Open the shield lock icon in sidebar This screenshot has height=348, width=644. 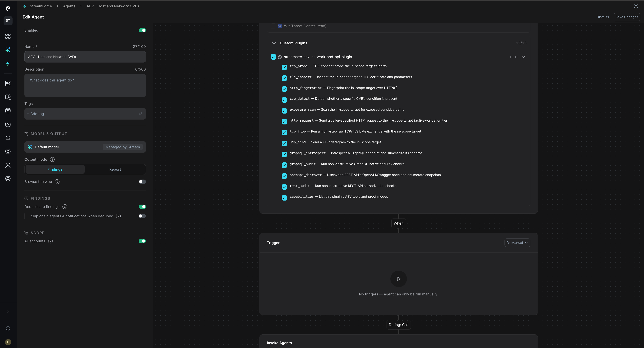(8, 151)
